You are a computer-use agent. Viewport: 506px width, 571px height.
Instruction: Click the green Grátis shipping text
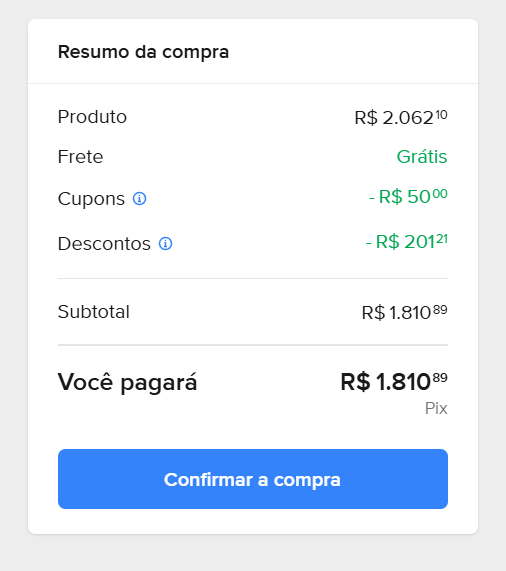[422, 157]
